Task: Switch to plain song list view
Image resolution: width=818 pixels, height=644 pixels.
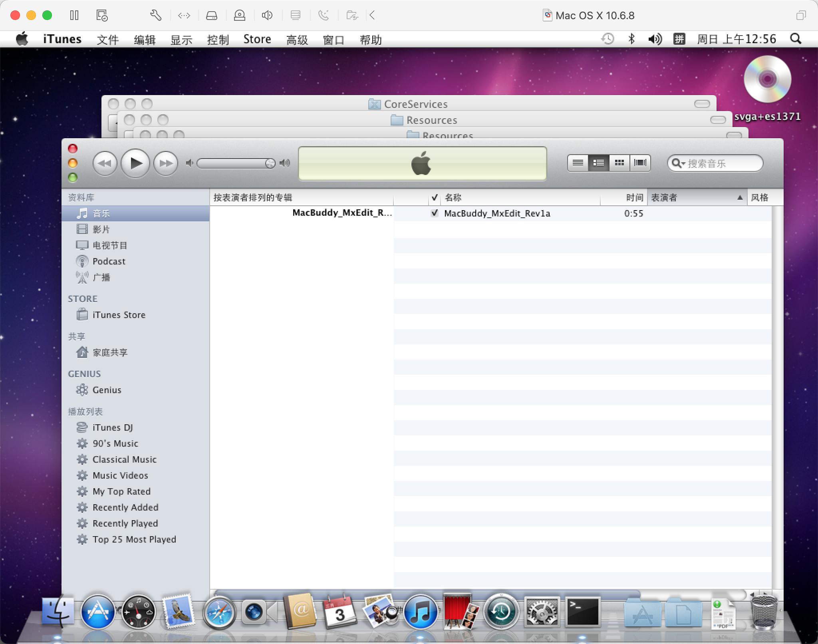Action: [x=578, y=163]
